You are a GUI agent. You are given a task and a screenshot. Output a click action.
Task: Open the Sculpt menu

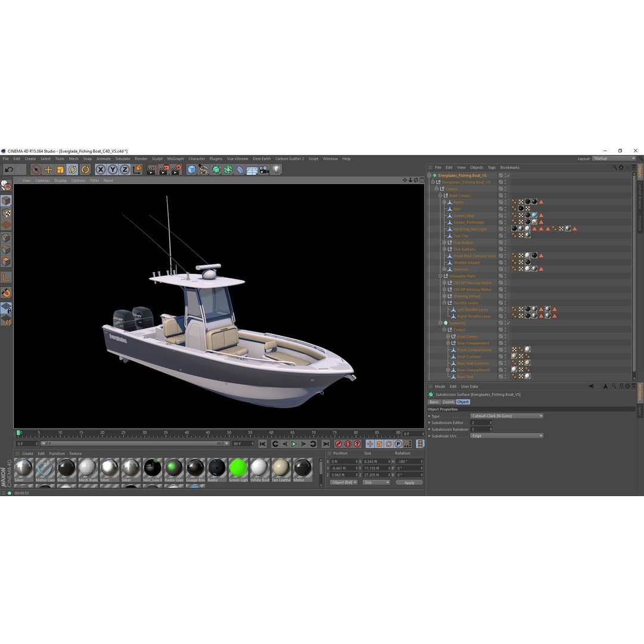coord(157,159)
